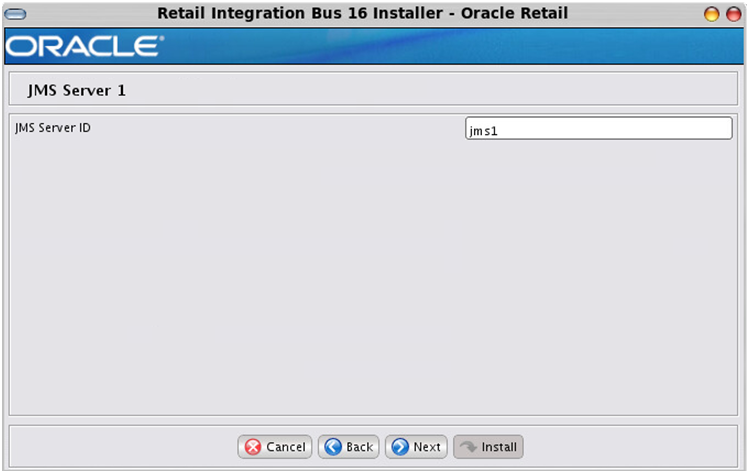Proceed with the Next button

pyautogui.click(x=416, y=447)
